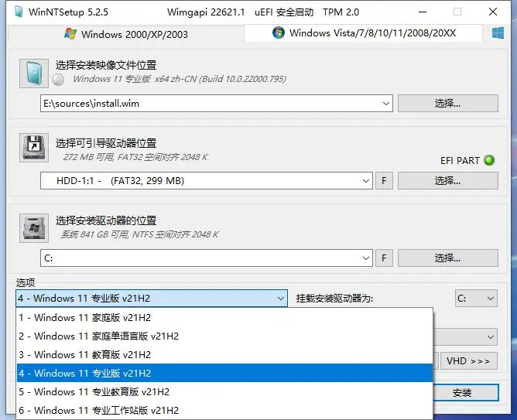Image resolution: width=517 pixels, height=420 pixels.
Task: Click the 选择可引导驱动器位置 heading
Action: tap(106, 143)
